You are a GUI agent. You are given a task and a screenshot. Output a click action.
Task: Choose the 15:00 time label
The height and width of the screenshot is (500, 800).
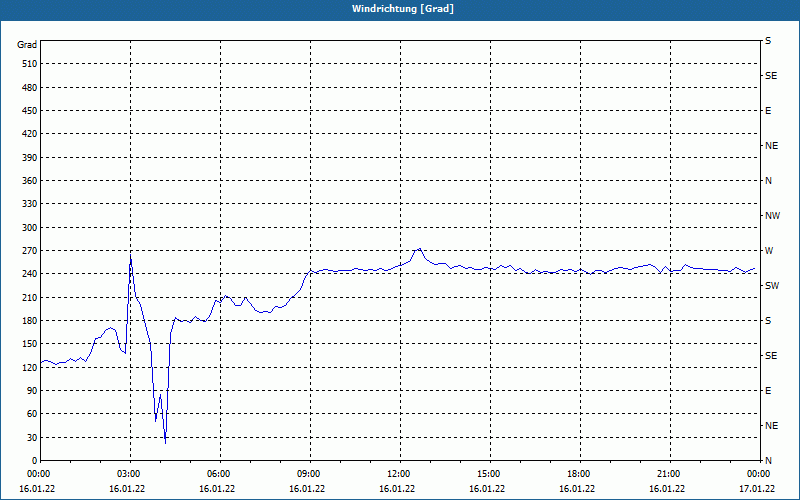(x=487, y=474)
